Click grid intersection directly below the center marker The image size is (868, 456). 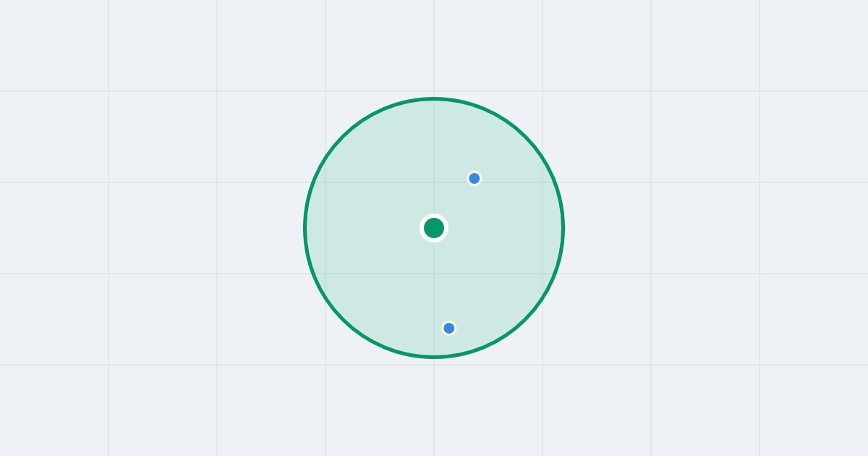coord(434,274)
